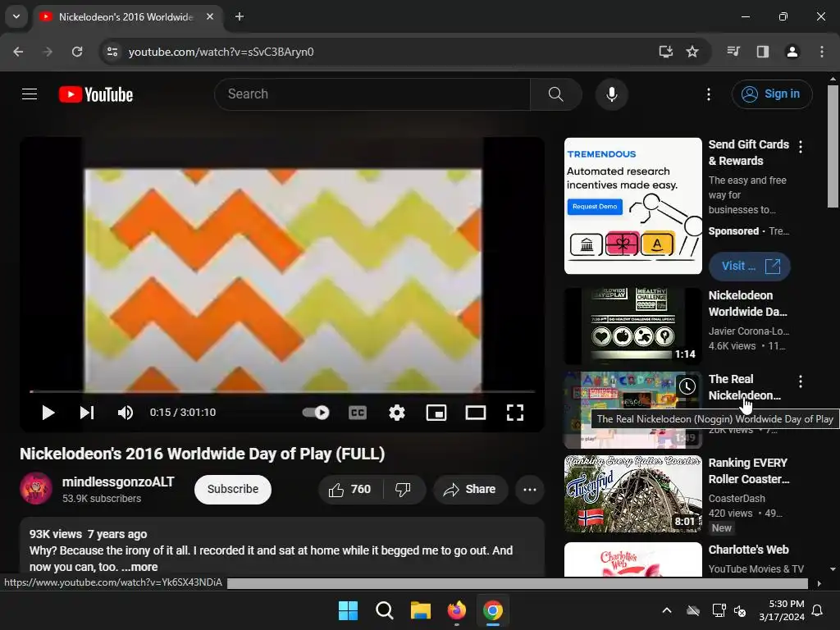Open the player settings gear
Screen dimensions: 840x630
click(x=397, y=413)
